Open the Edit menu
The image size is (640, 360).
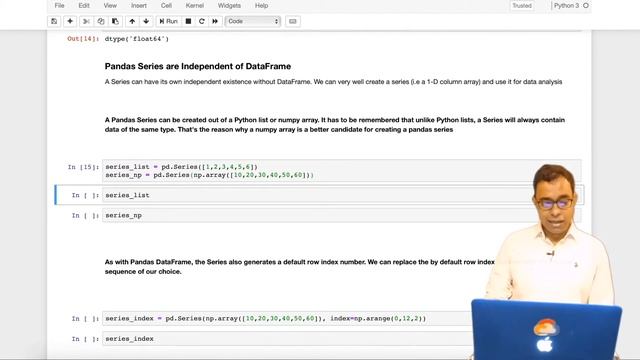(x=84, y=6)
